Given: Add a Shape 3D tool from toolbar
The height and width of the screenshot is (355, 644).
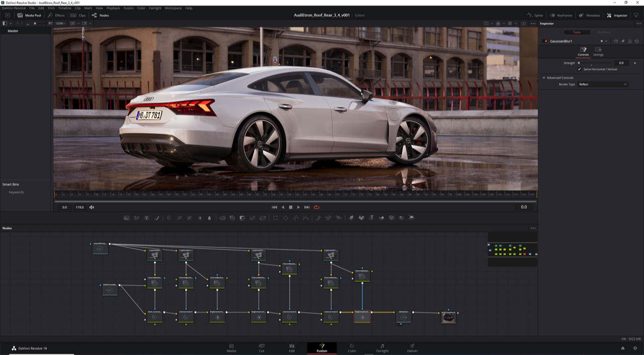Looking at the screenshot, I should (361, 218).
